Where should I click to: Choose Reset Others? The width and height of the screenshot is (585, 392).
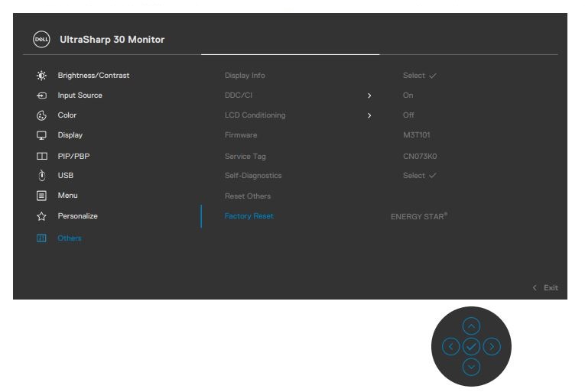(248, 196)
